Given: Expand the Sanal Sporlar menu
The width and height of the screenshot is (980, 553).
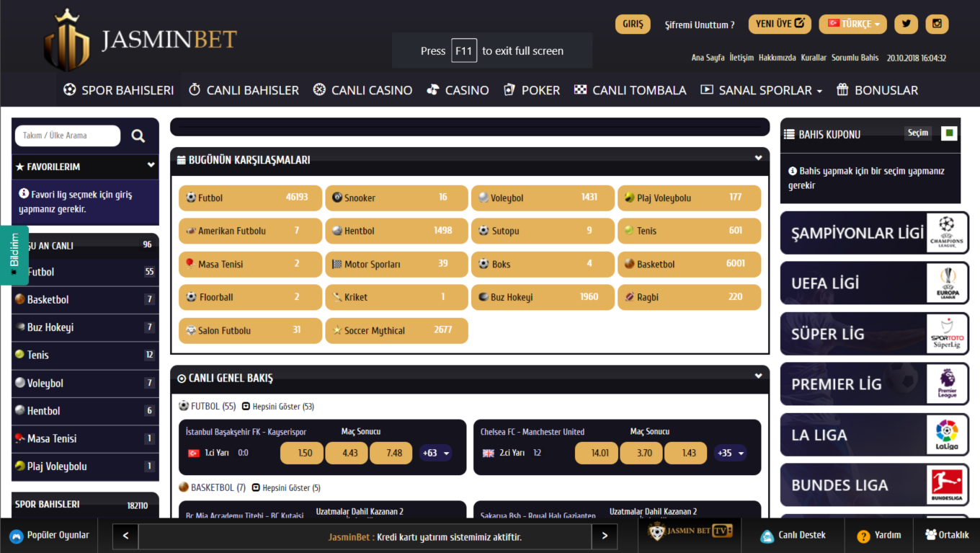Looking at the screenshot, I should click(x=762, y=90).
